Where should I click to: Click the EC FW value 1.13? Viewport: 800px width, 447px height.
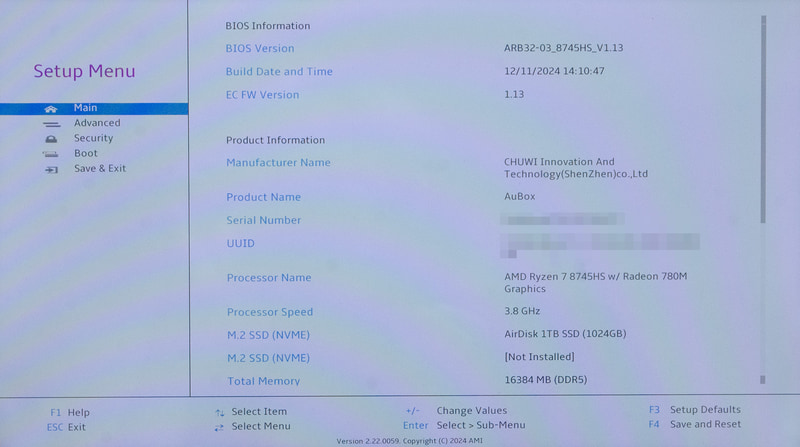click(514, 94)
